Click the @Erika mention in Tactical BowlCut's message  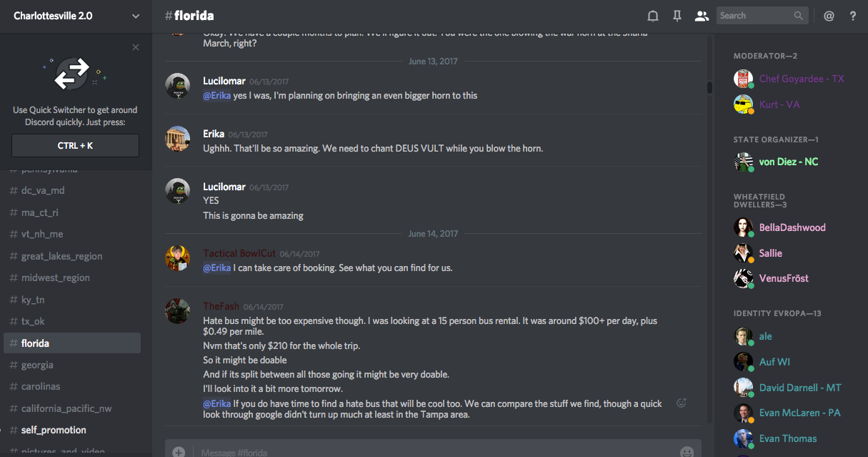click(x=216, y=267)
